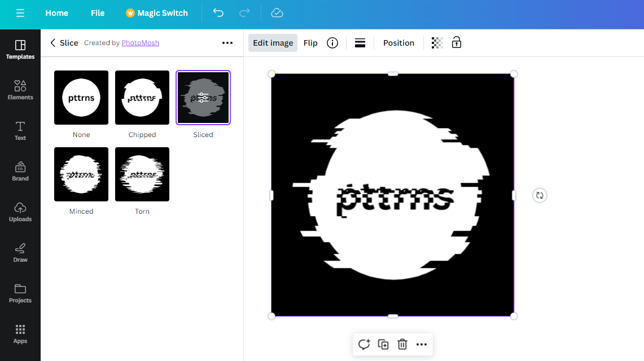Open the Elements sidebar panel
The height and width of the screenshot is (361, 644).
20,90
